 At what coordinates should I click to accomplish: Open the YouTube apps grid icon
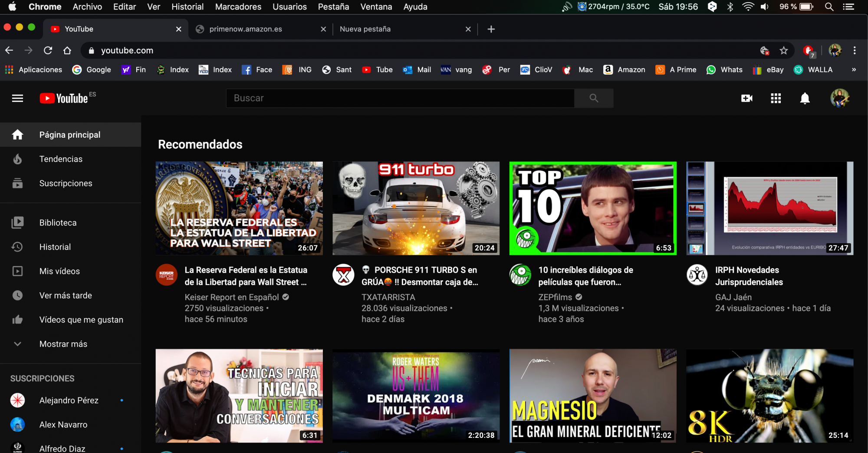(x=776, y=99)
